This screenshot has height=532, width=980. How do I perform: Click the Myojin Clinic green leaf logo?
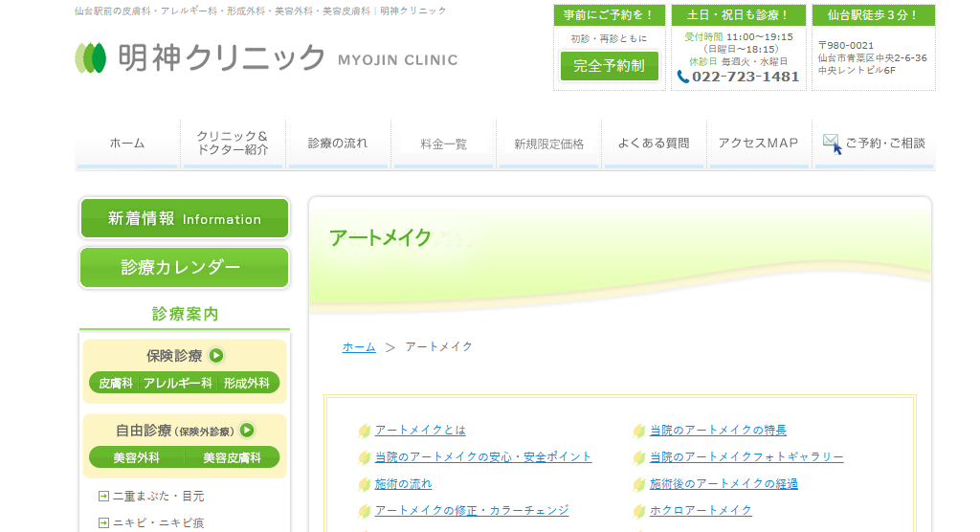pyautogui.click(x=91, y=57)
